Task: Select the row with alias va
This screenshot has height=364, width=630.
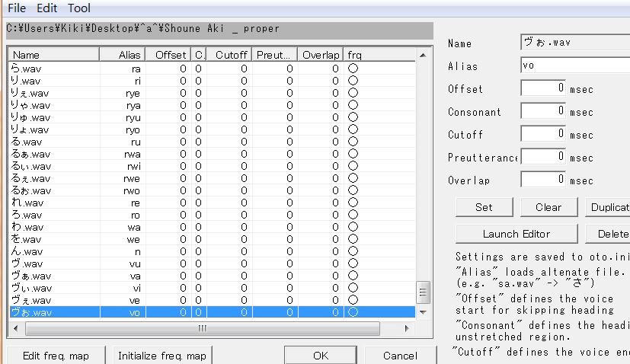Action: 212,276
